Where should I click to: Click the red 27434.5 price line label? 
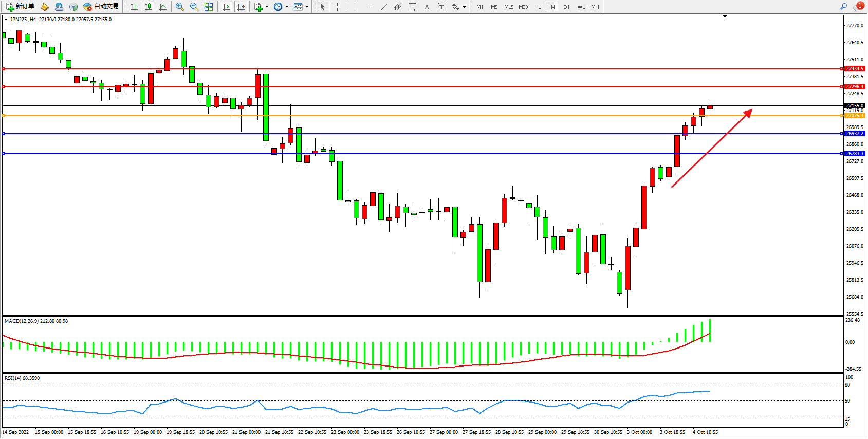(x=855, y=69)
